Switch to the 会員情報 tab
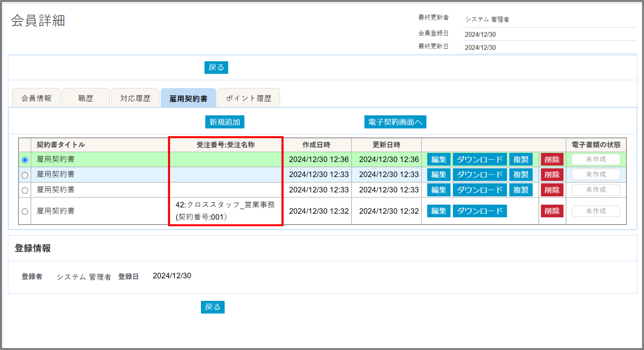 (x=36, y=98)
